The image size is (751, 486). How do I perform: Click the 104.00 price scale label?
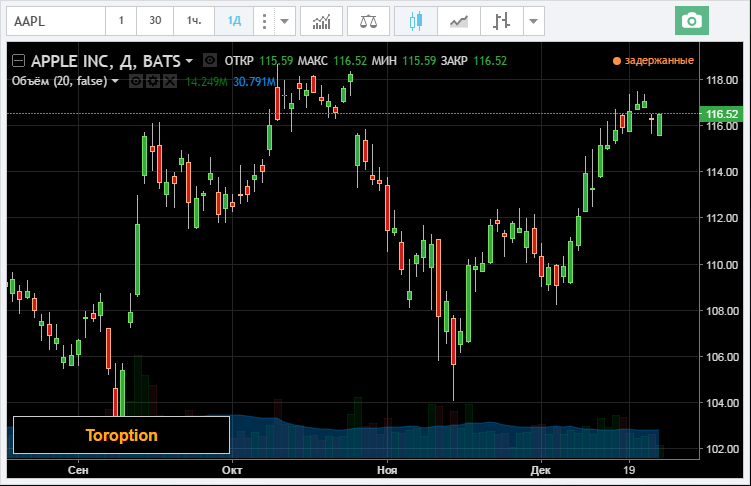(722, 403)
